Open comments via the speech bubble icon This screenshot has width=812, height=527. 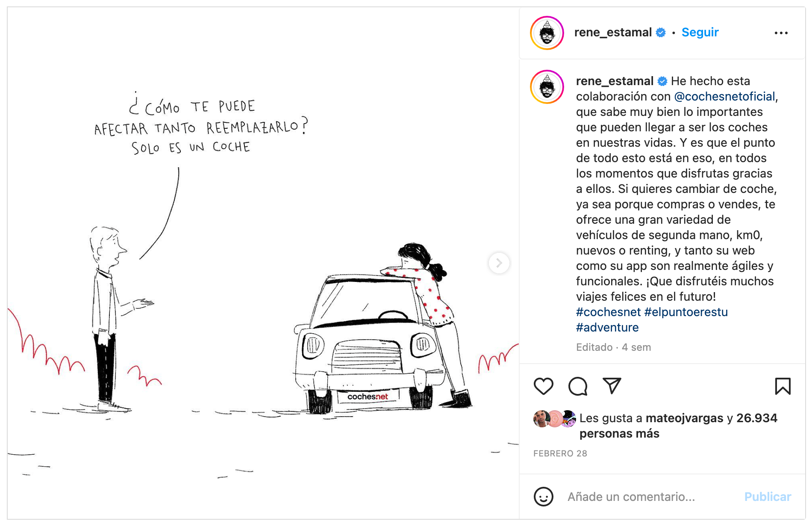coord(577,386)
